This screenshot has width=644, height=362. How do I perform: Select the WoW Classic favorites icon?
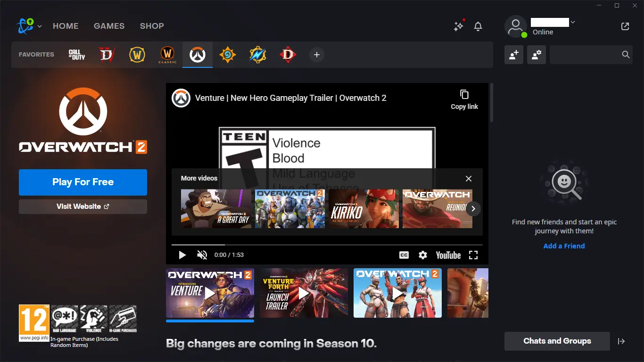pyautogui.click(x=167, y=55)
